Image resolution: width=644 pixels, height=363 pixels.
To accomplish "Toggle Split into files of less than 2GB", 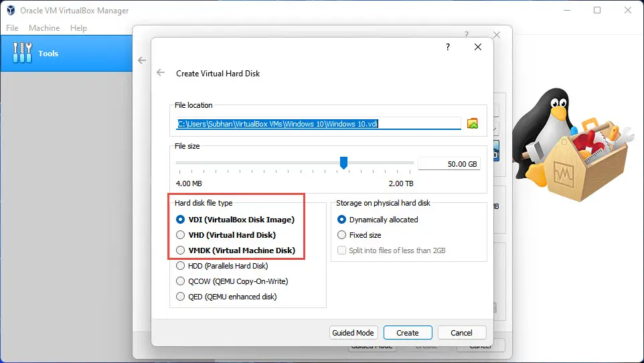I will pos(392,250).
